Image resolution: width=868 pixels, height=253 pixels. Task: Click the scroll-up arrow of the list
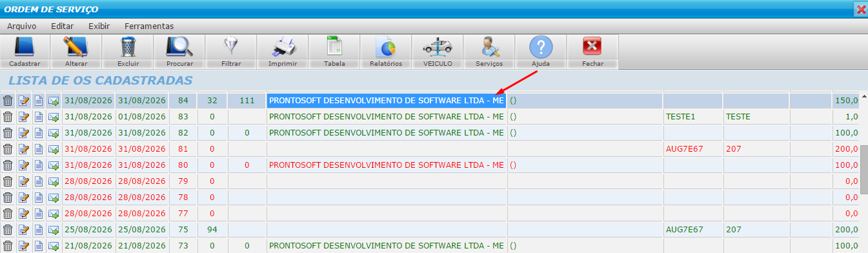(863, 96)
